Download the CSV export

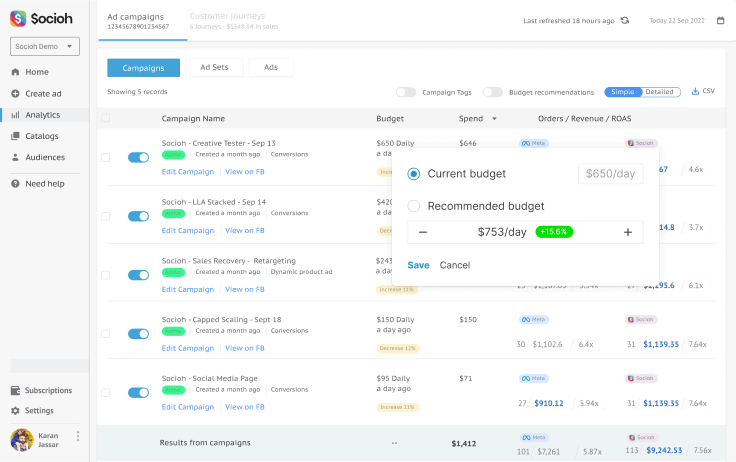click(x=703, y=91)
